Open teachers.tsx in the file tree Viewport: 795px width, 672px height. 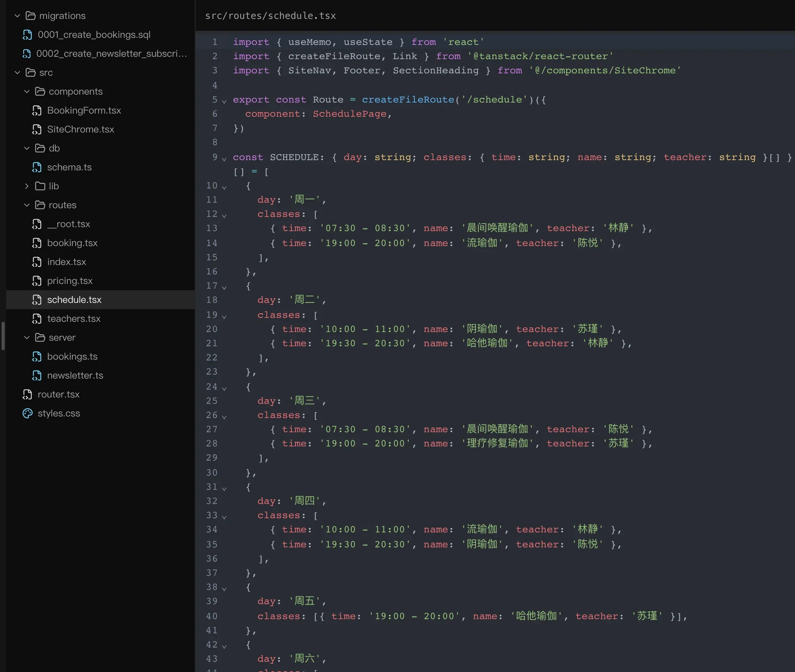(x=101, y=319)
